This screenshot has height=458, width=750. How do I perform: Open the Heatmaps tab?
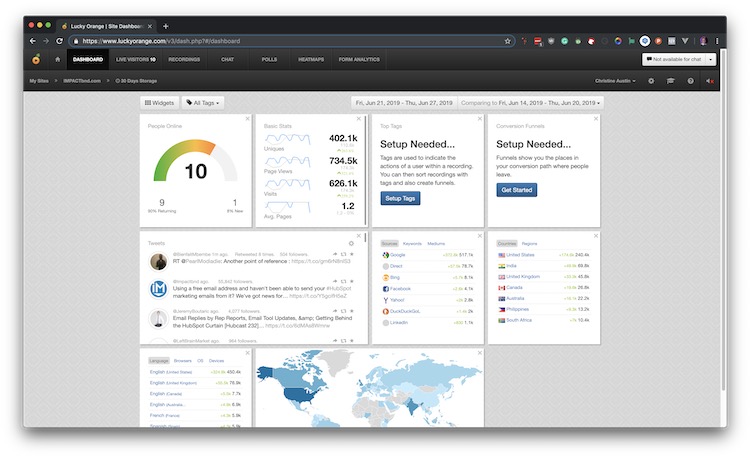tap(311, 59)
